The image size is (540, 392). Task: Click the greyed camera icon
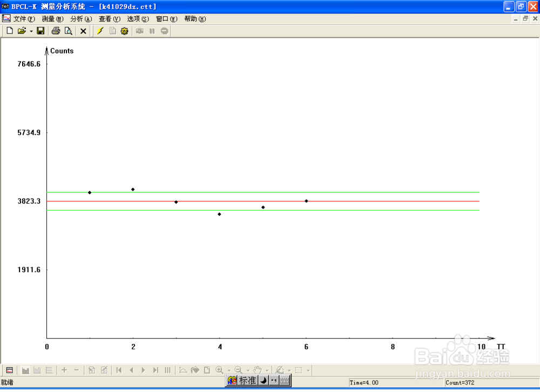coord(139,31)
